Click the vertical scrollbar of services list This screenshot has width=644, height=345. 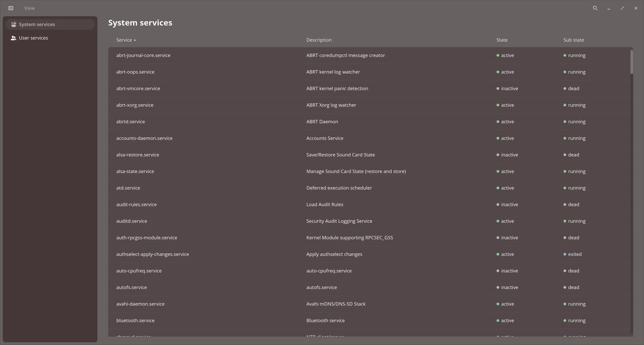coord(631,62)
